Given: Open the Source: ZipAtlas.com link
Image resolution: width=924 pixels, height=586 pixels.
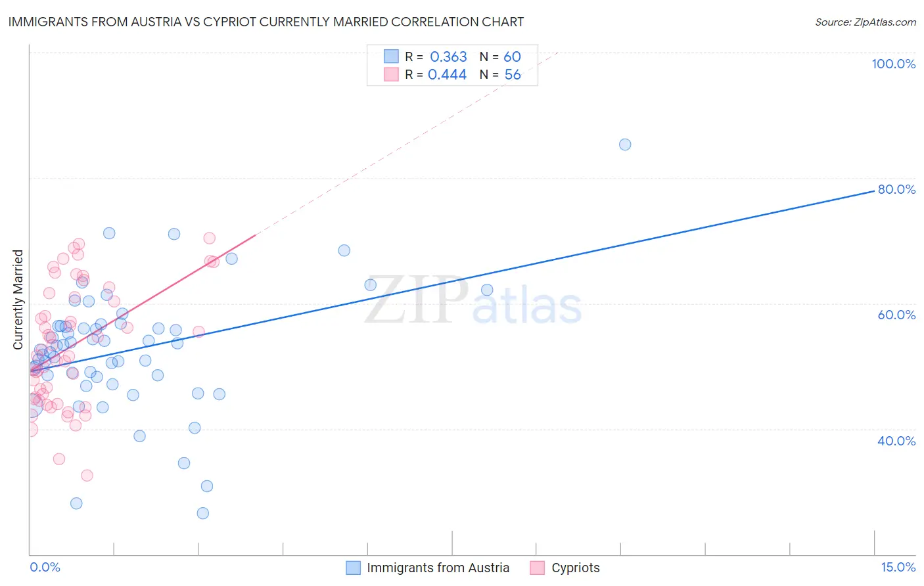Looking at the screenshot, I should click(865, 22).
